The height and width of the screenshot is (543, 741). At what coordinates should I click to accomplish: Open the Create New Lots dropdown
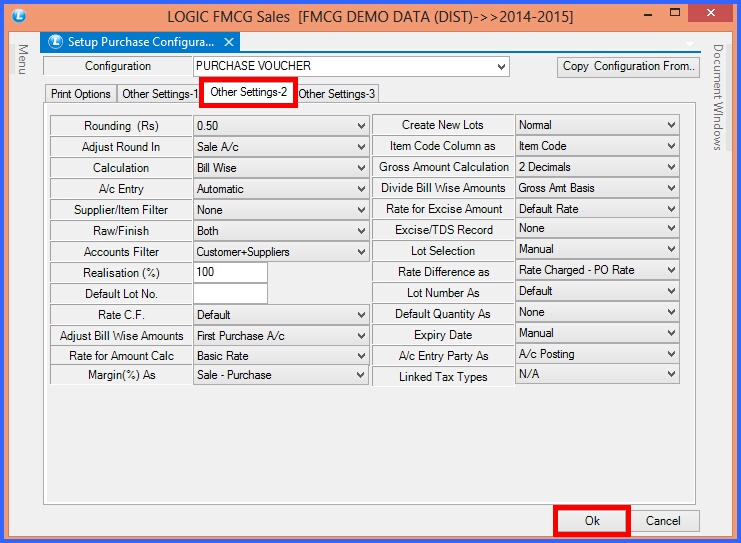coord(597,125)
